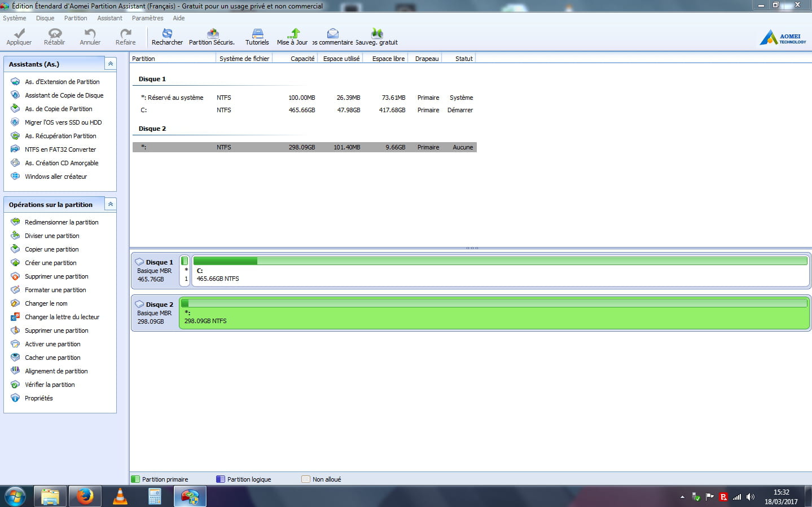Launch As. d'Extension de Partition wizard

pos(62,82)
